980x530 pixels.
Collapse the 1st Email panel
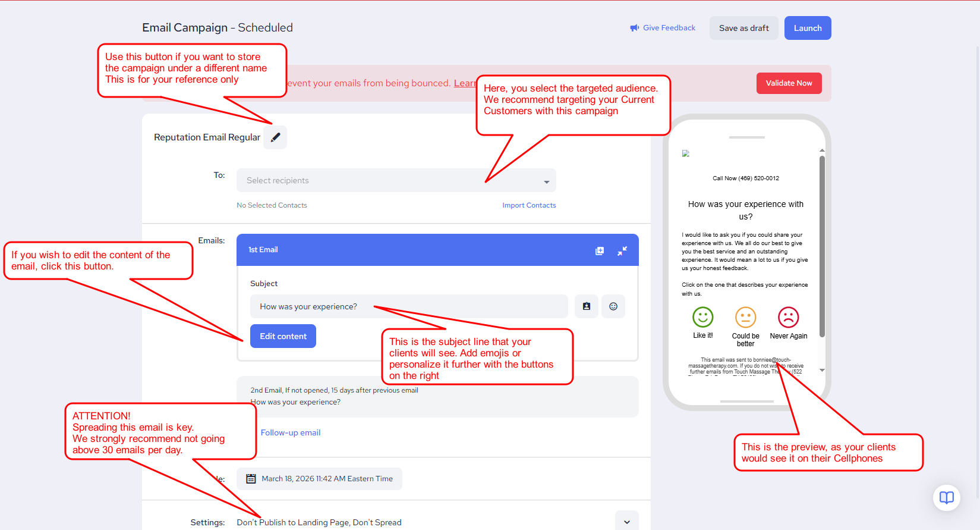[622, 251]
